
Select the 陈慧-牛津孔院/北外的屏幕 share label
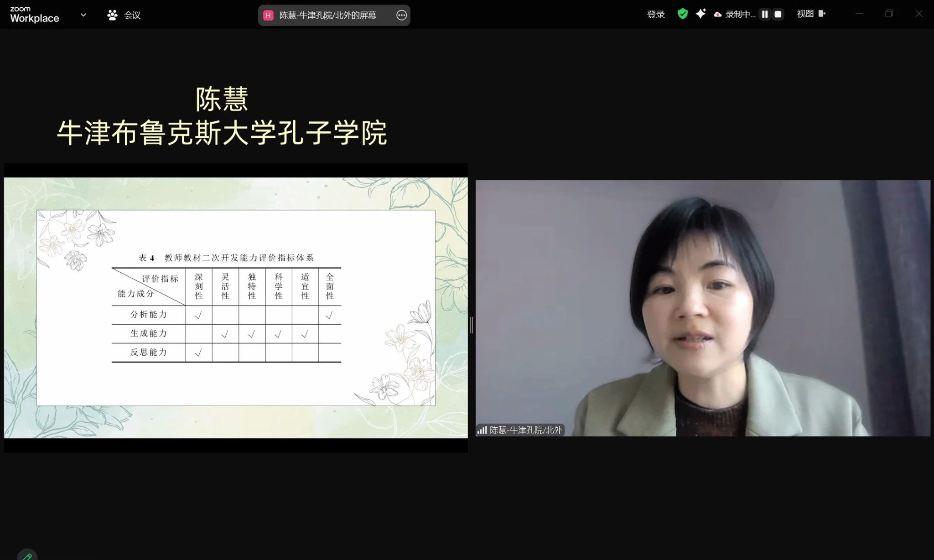click(x=327, y=15)
